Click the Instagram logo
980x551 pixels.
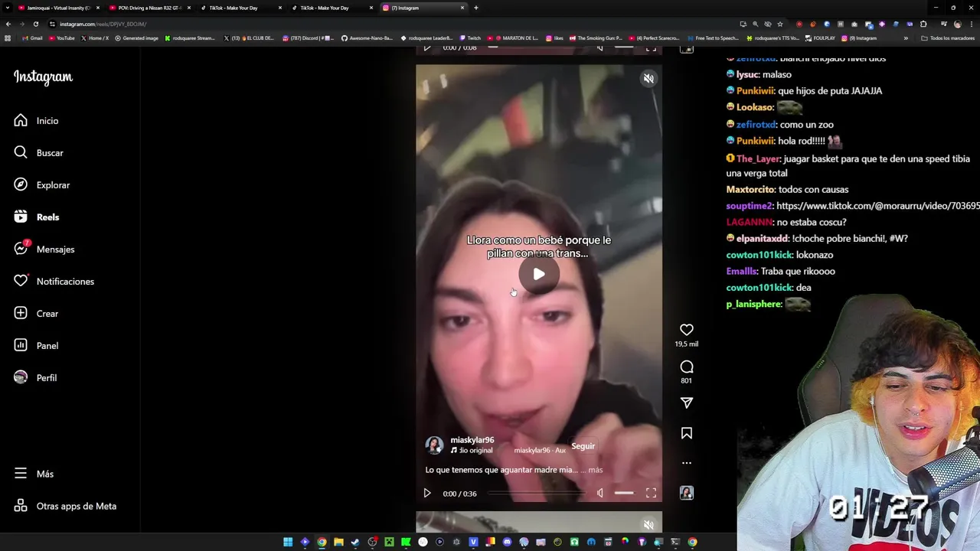coord(43,77)
